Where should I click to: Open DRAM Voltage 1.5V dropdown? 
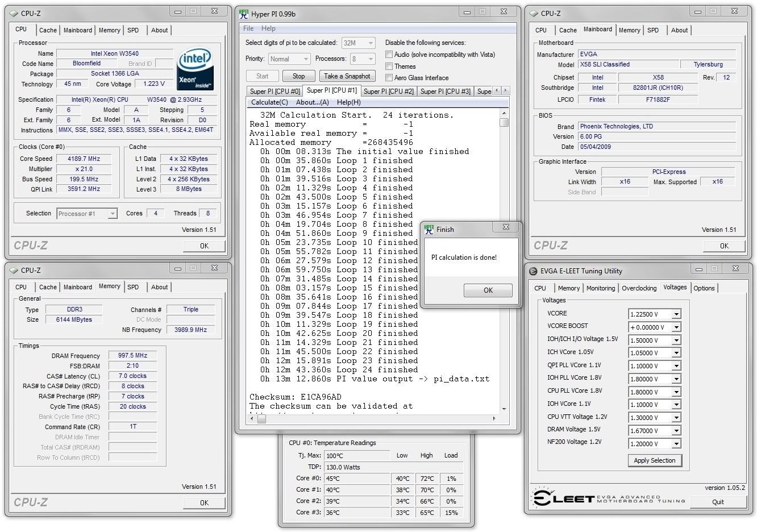click(676, 431)
